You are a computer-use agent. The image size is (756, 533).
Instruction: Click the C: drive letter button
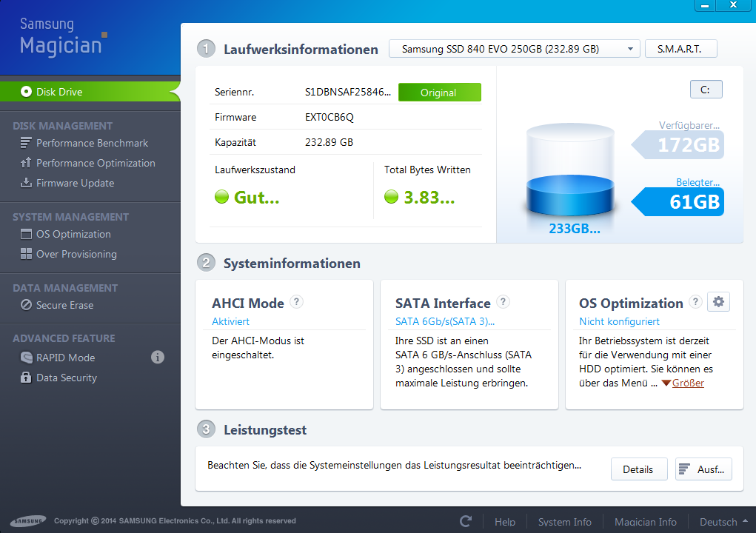click(x=706, y=89)
